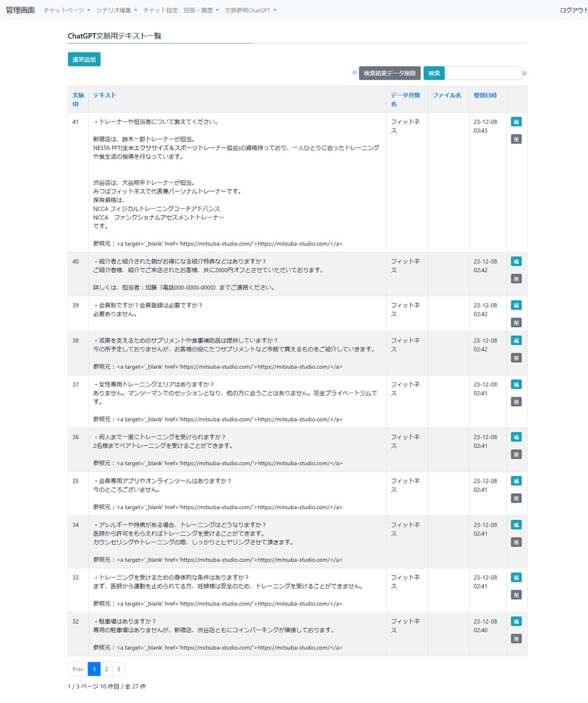Image resolution: width=588 pixels, height=703 pixels.
Task: Delete the entry with ID 36
Action: [516, 454]
